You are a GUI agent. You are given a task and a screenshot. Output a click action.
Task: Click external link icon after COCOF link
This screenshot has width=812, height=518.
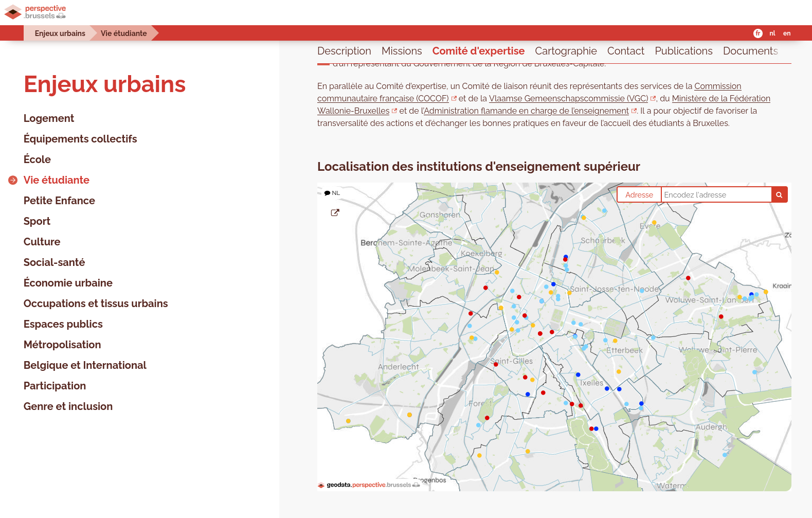454,98
